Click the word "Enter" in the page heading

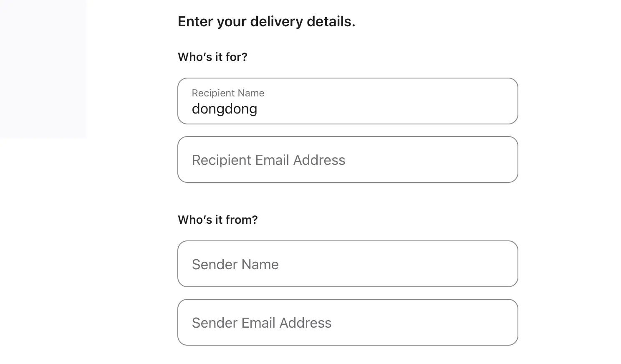coord(195,22)
